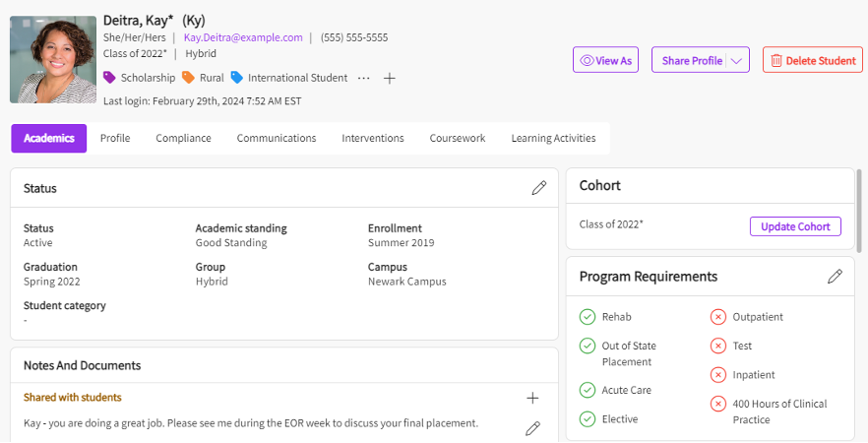Open the Kay.Deitra@example.com email link
This screenshot has width=868, height=443.
[243, 37]
